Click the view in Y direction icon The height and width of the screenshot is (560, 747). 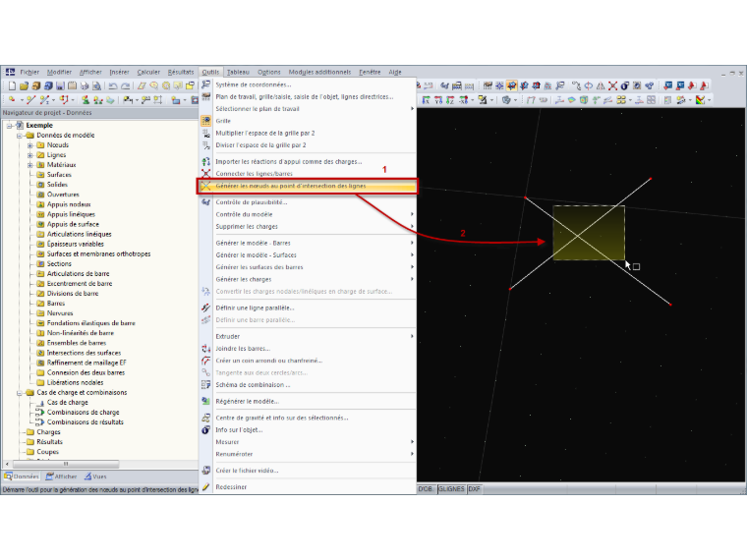pyautogui.click(x=438, y=100)
